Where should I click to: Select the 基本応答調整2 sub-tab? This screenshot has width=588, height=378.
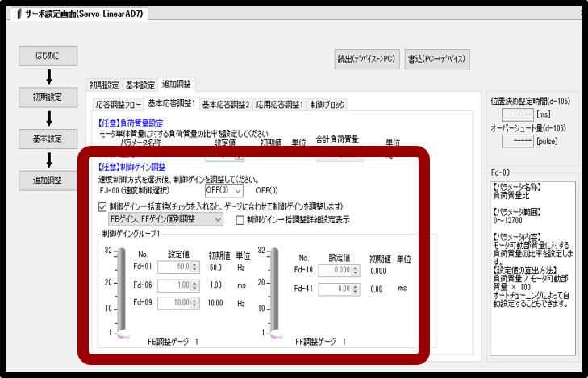tap(226, 104)
